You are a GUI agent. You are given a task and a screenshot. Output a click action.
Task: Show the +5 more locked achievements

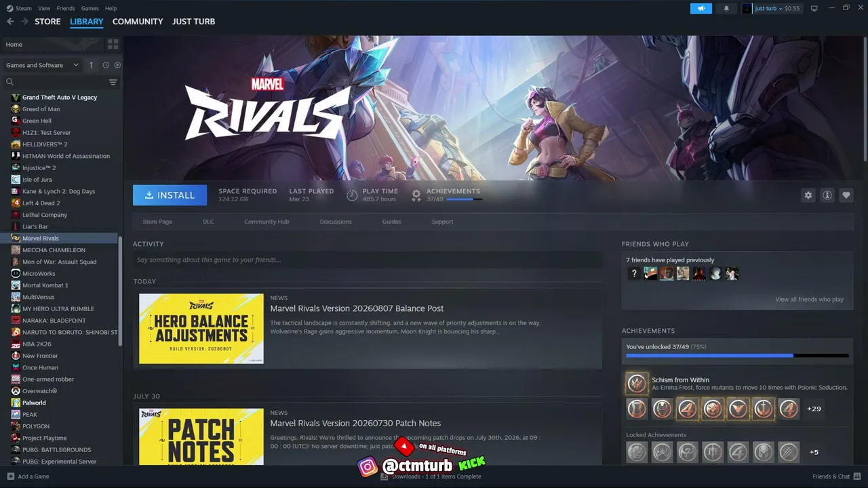tap(814, 452)
